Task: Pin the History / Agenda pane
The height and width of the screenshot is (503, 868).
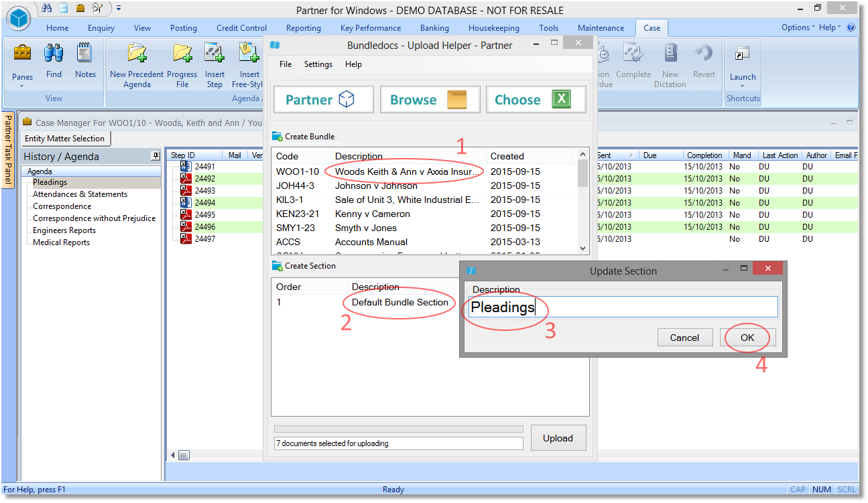Action: click(156, 156)
